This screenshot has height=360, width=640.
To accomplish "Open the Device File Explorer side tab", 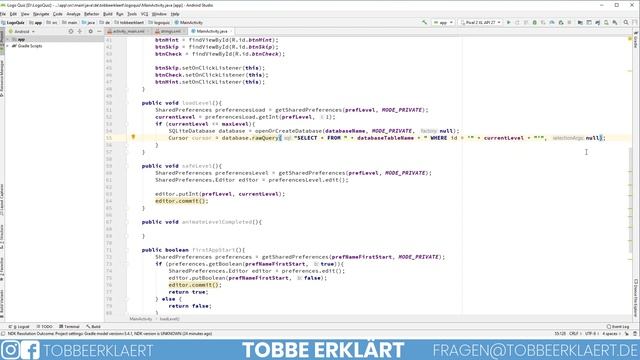I will (636, 298).
